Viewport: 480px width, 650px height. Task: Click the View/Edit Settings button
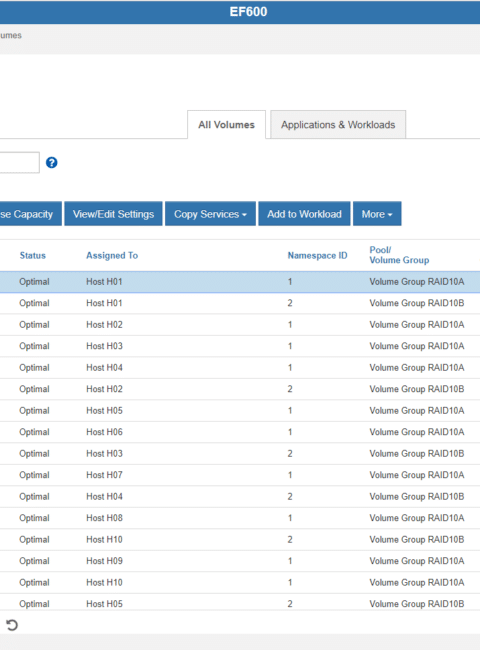(x=113, y=214)
